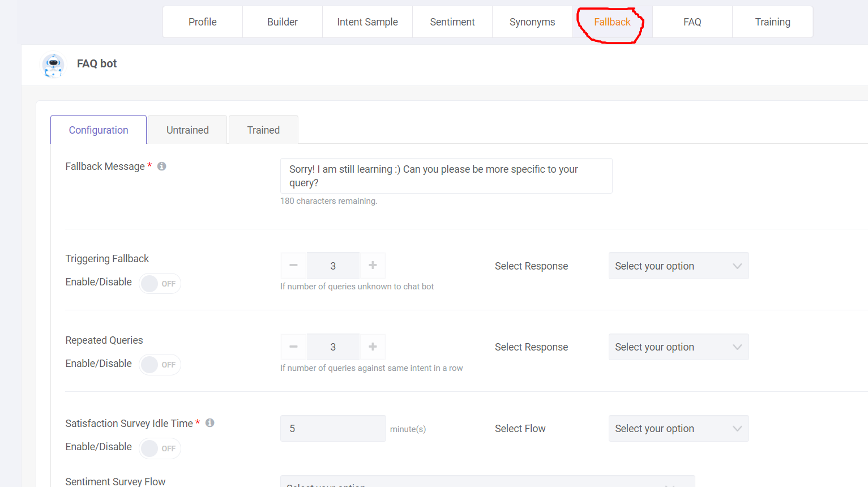Decrease the Repeated Queries count
The height and width of the screenshot is (487, 868).
tap(293, 347)
